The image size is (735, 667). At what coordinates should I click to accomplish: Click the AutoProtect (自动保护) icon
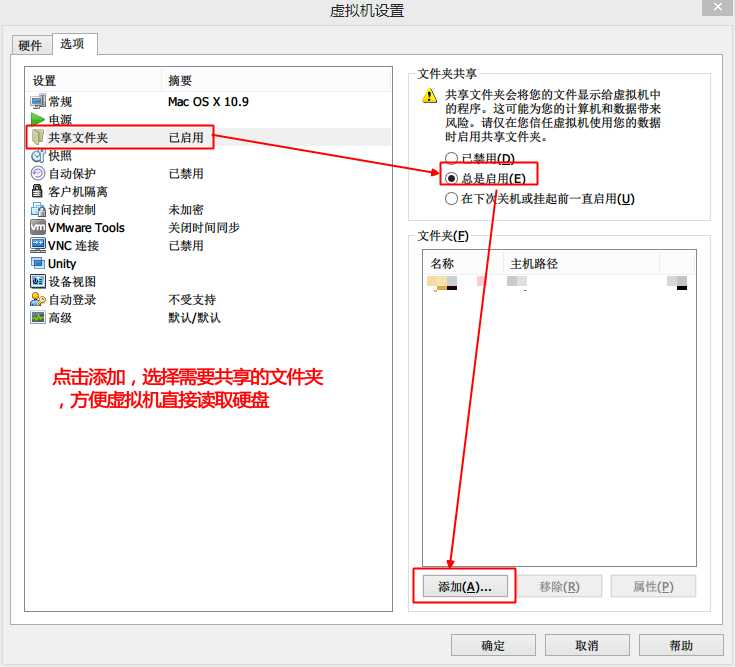tap(38, 173)
